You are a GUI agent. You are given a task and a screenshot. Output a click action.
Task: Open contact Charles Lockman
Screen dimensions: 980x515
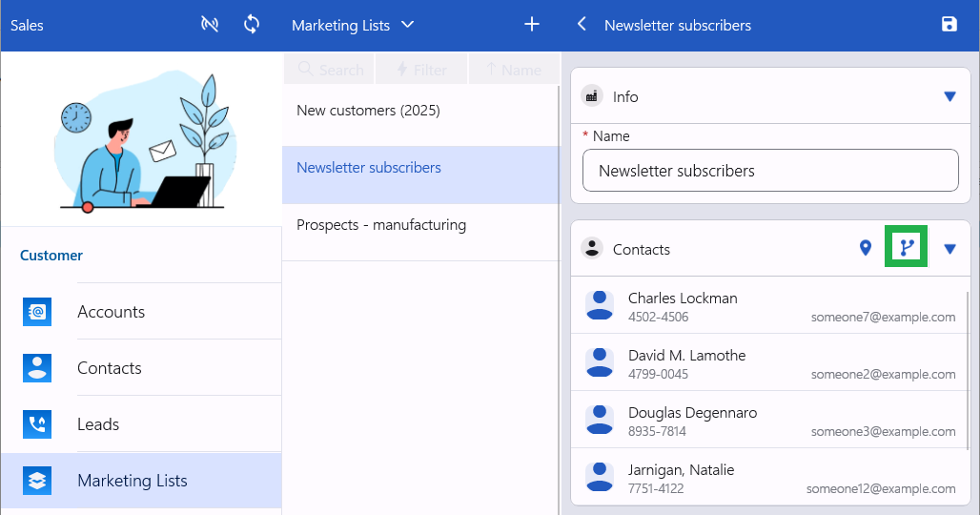click(683, 299)
